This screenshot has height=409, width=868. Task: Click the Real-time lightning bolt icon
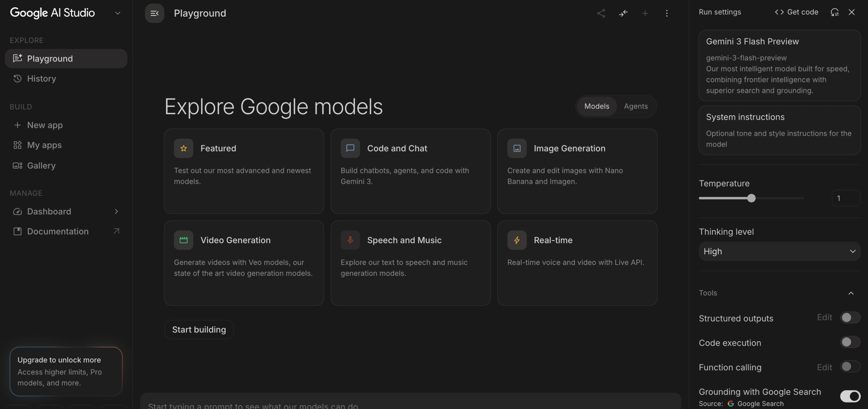click(517, 240)
